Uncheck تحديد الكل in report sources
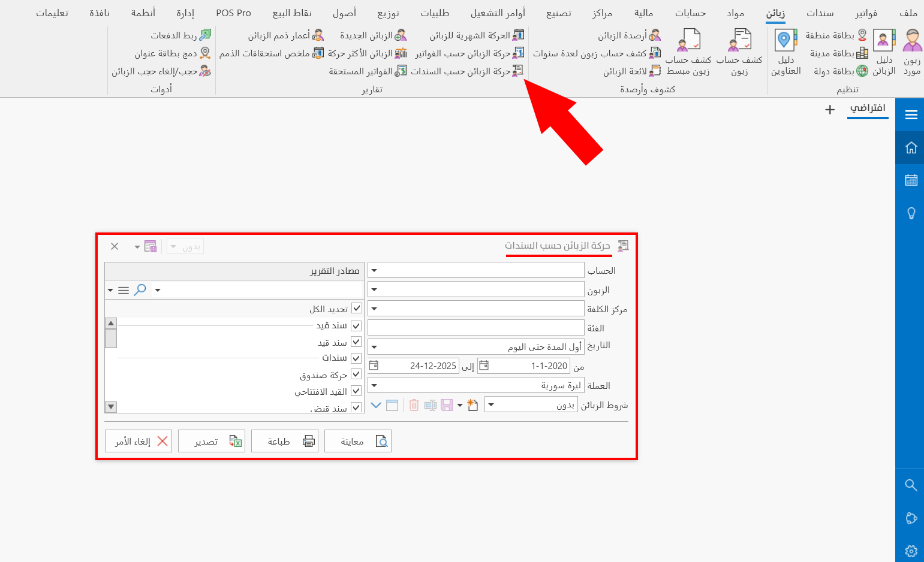The width and height of the screenshot is (924, 562). coord(356,307)
